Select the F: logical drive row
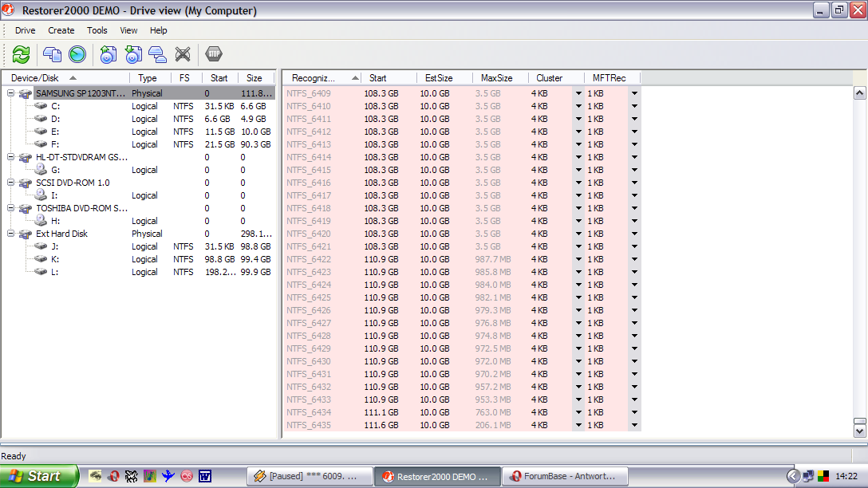Viewport: 868px width, 488px height. (138, 144)
